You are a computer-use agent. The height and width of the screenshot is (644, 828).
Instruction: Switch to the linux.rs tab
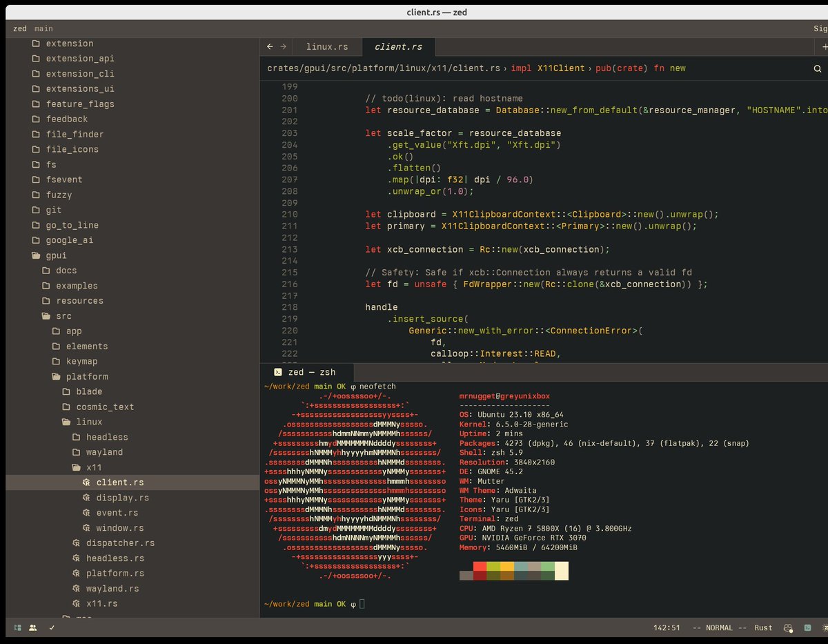pyautogui.click(x=327, y=47)
